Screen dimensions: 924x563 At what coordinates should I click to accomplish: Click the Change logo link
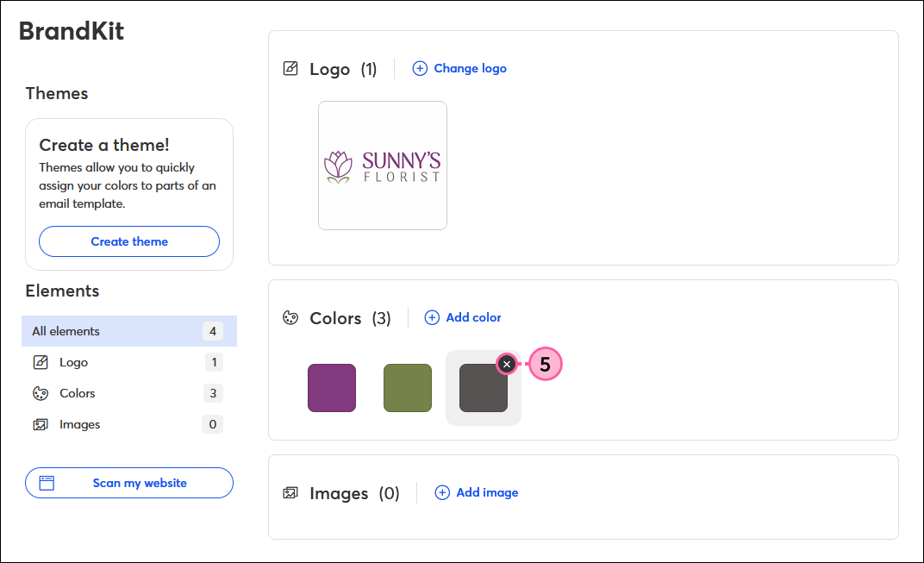pyautogui.click(x=470, y=68)
